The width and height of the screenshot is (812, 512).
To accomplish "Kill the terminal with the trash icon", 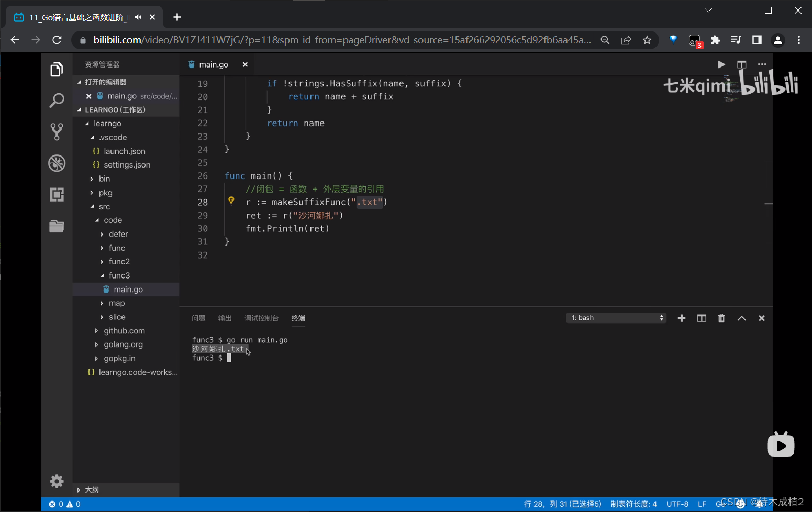I will [x=721, y=318].
